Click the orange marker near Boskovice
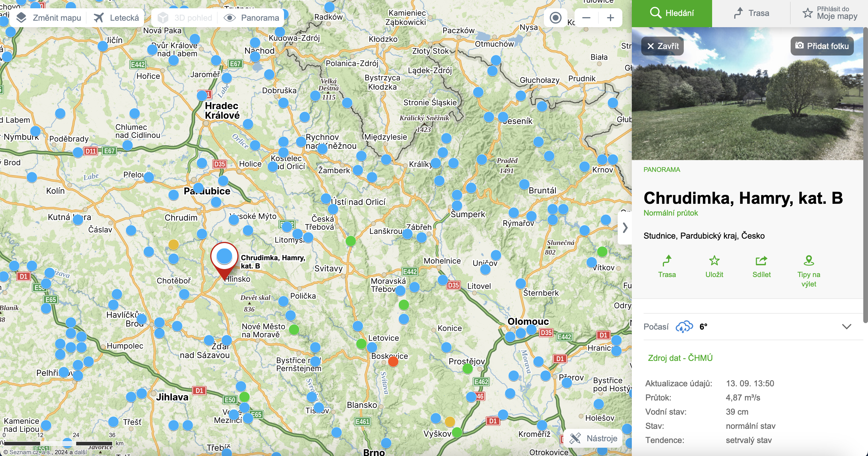The width and height of the screenshot is (868, 456). [393, 361]
